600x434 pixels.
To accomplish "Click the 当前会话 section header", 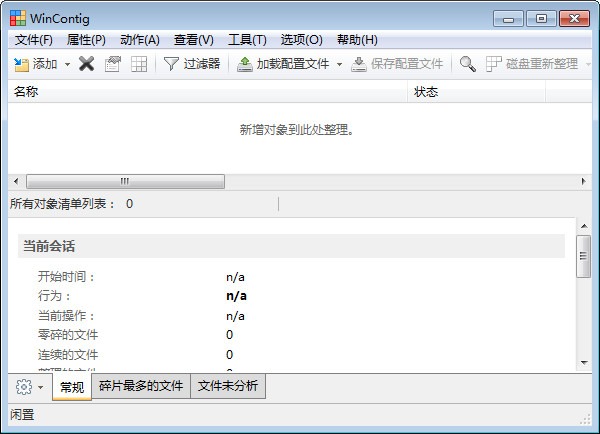I will (x=291, y=246).
